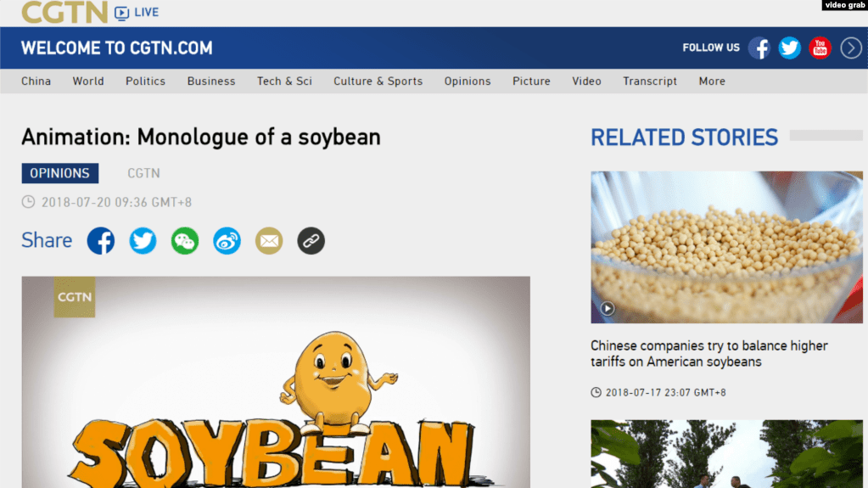Open the Business menu item
This screenshot has width=868, height=488.
[x=211, y=81]
